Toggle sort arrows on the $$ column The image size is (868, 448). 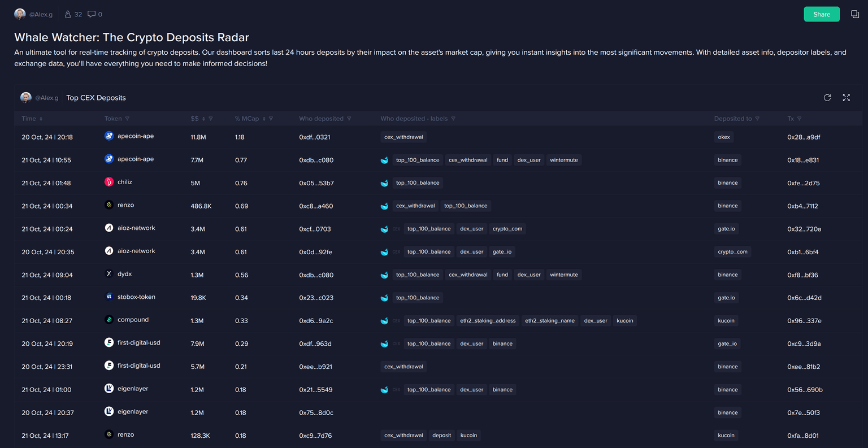pos(203,119)
